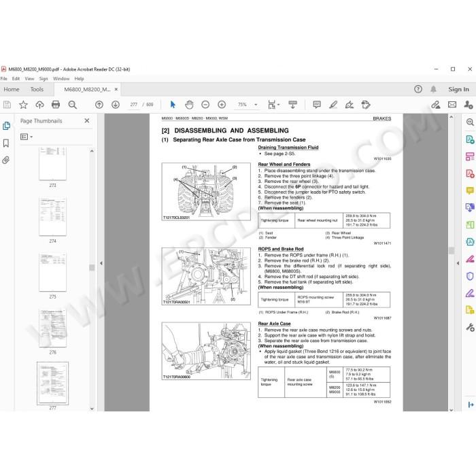Select page 275 thumbnail
Image resolution: width=476 pixels, height=476 pixels.
52,272
